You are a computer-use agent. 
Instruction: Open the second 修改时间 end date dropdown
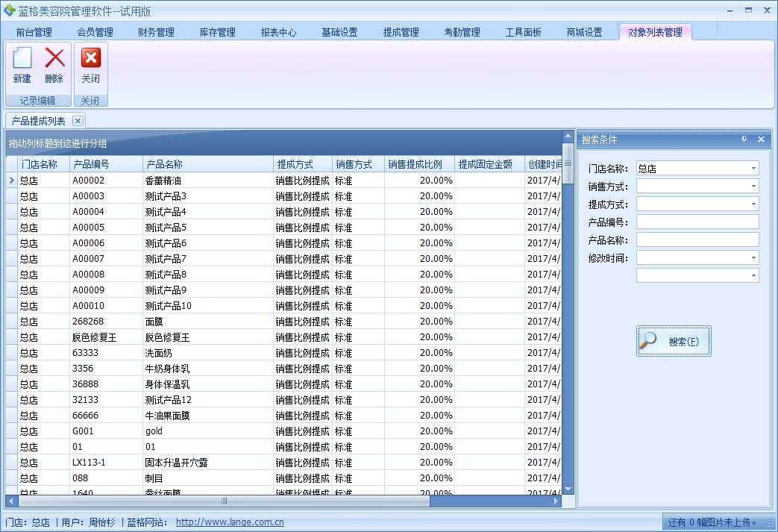753,275
